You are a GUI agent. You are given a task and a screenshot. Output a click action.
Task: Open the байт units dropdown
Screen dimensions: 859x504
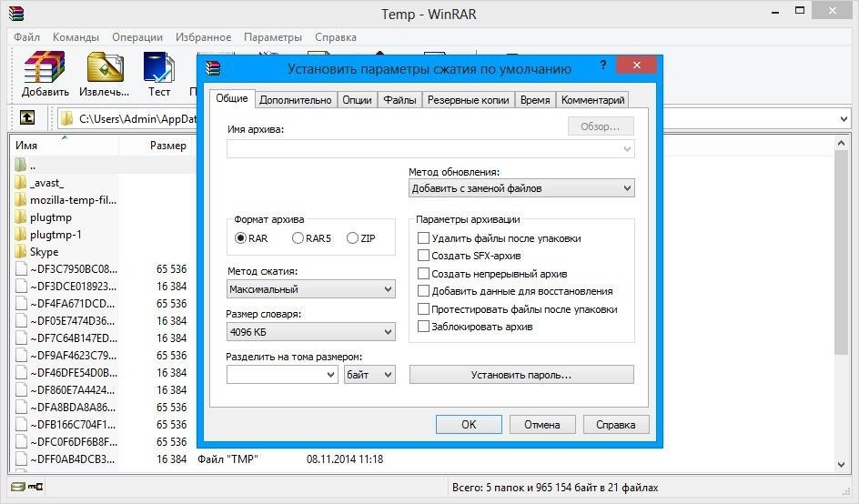[369, 375]
